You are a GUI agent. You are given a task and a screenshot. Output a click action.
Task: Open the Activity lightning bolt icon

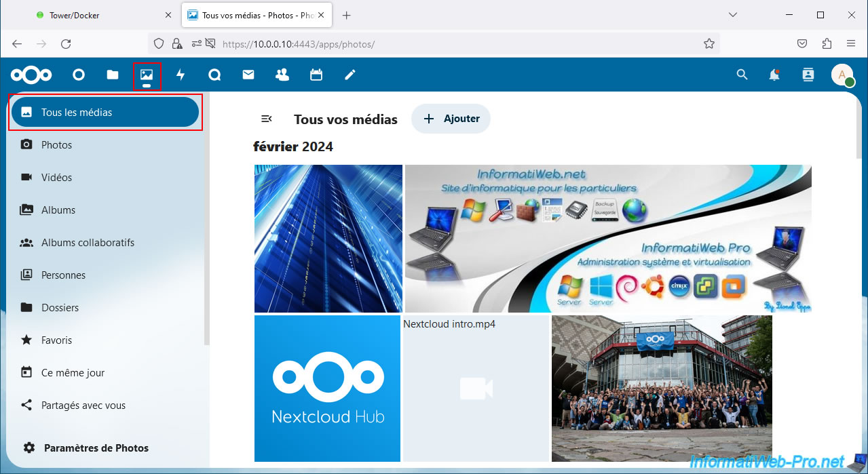point(181,75)
